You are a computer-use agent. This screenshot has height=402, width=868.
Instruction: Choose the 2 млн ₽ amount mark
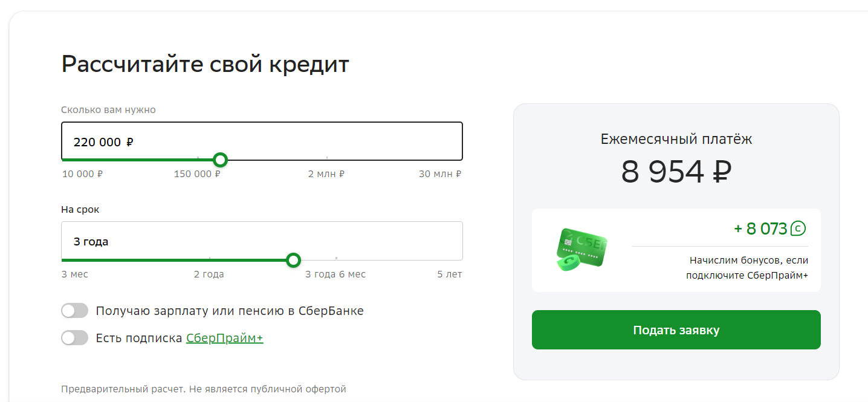(x=326, y=174)
